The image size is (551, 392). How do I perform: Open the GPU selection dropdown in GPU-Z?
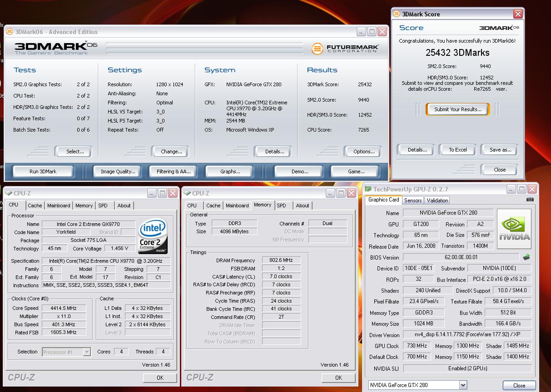click(463, 385)
